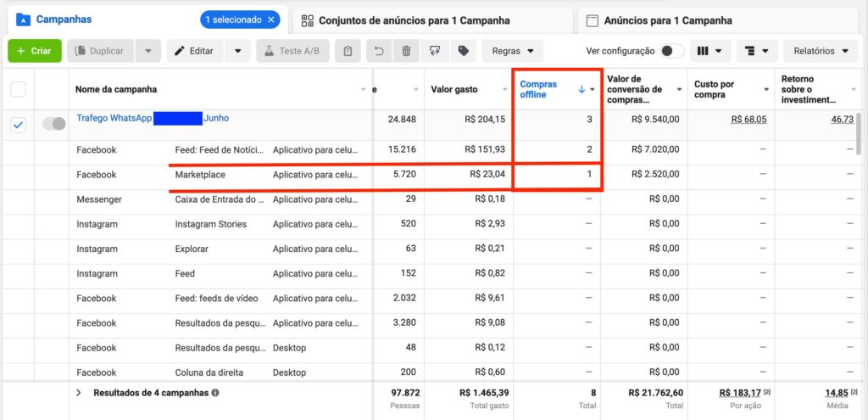Viewport: 868px width, 420px height.
Task: Switch to Anúncios para 1 Campanha tab
Action: coord(668,21)
